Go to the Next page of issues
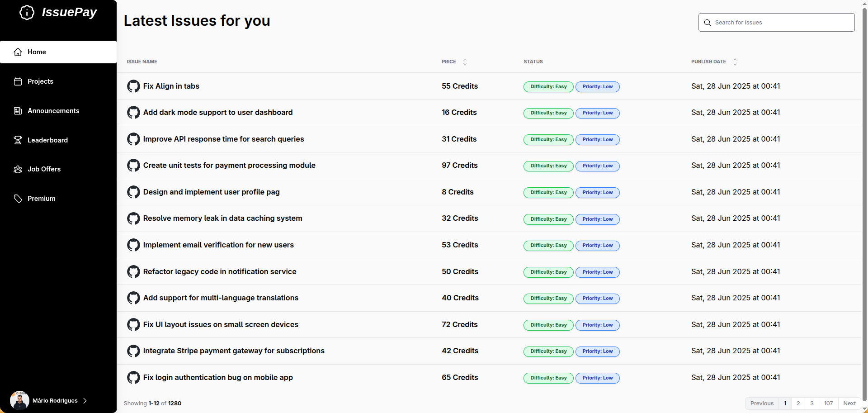 pyautogui.click(x=849, y=404)
